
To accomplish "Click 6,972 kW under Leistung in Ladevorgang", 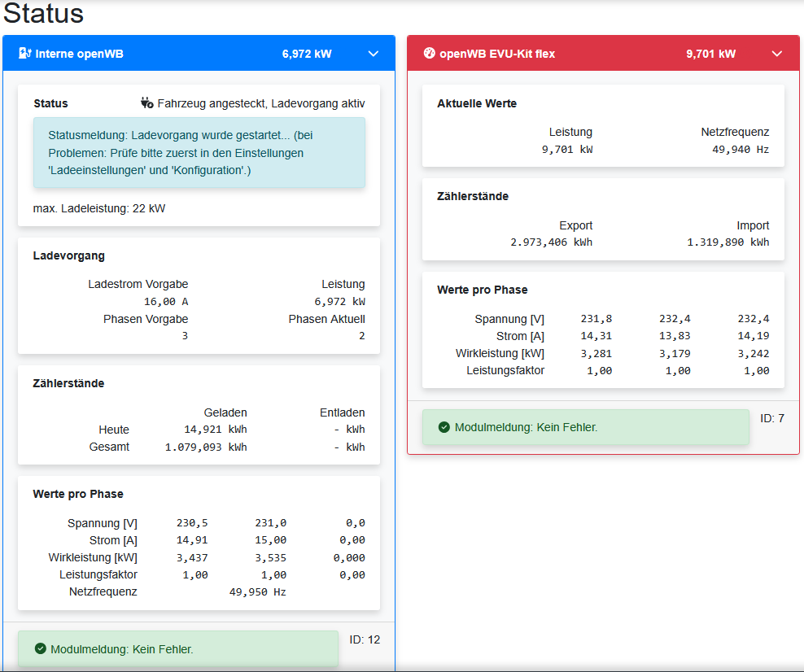I will [339, 301].
